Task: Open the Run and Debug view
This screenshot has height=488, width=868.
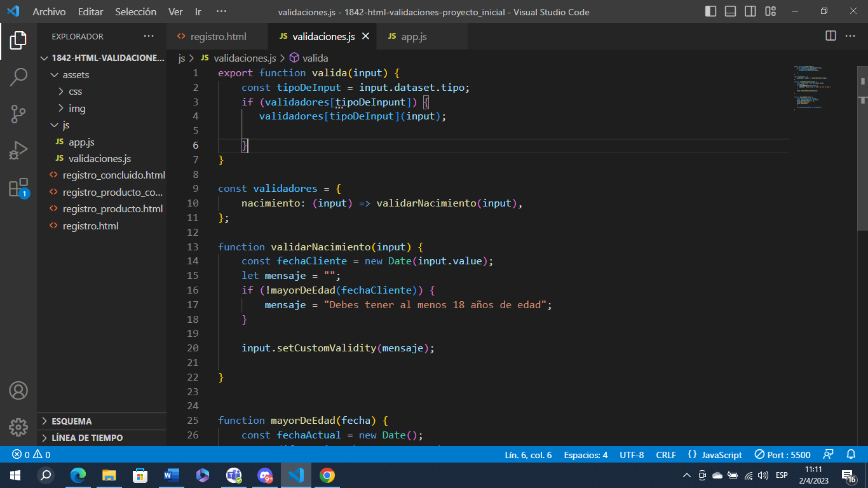Action: 18,151
